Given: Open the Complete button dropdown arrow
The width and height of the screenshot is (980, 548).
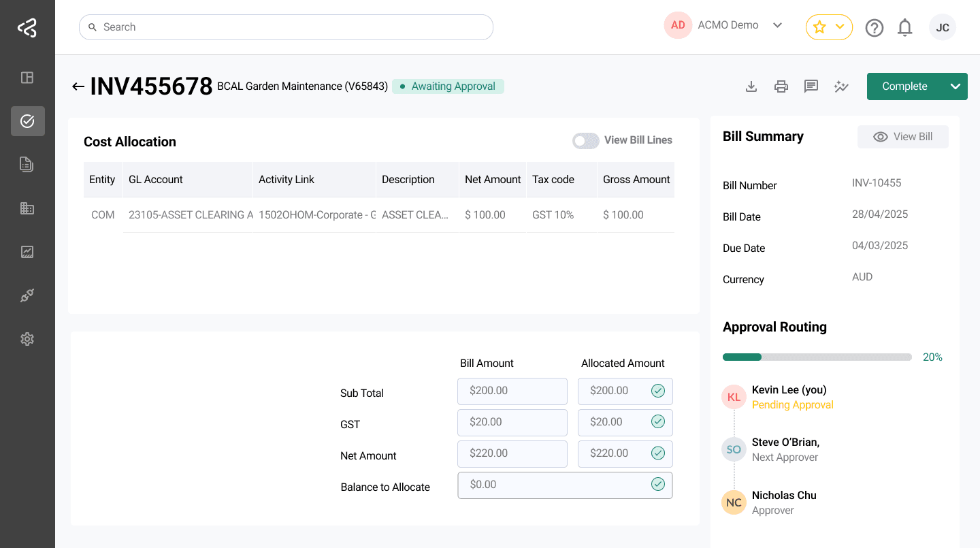Looking at the screenshot, I should pos(955,86).
